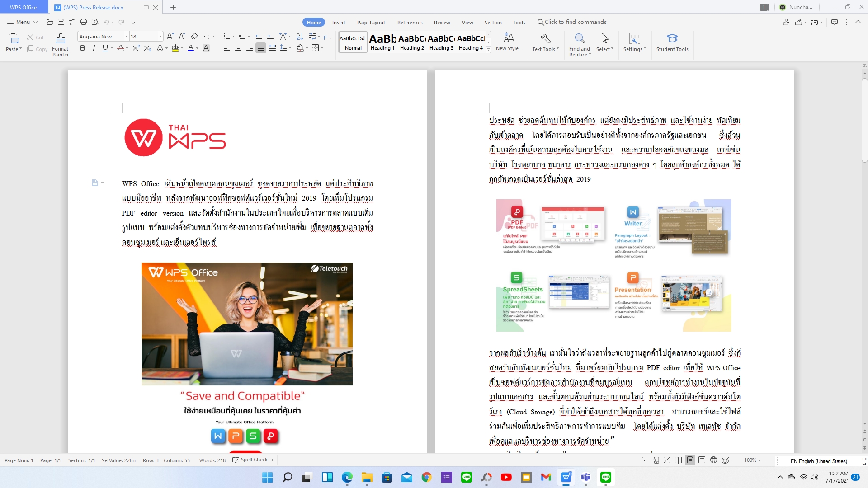Toggle Reading Layout view in status bar
Screen dimensions: 868x488
click(x=679, y=460)
